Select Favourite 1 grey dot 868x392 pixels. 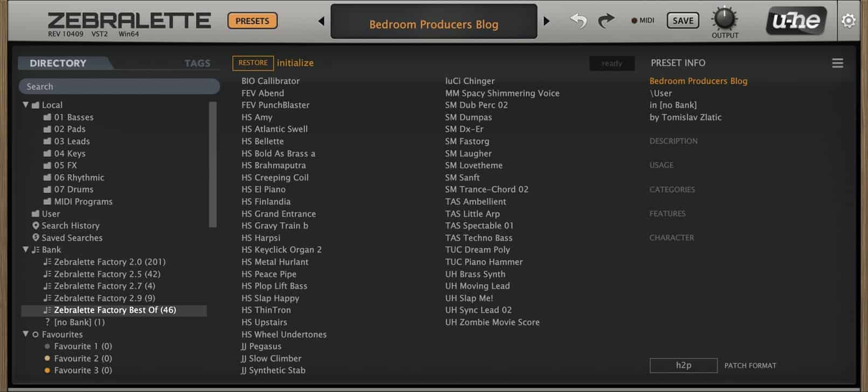pyautogui.click(x=47, y=346)
